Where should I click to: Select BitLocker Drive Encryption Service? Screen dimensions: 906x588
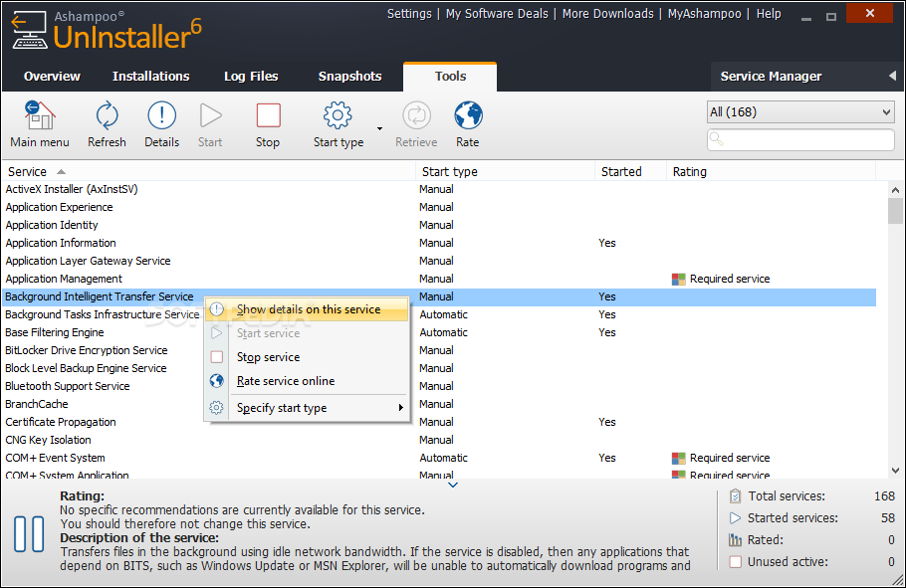pos(86,350)
